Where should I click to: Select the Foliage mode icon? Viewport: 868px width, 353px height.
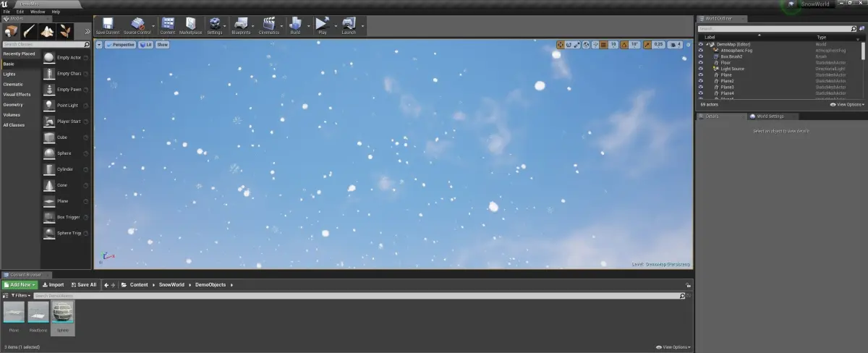(x=65, y=31)
